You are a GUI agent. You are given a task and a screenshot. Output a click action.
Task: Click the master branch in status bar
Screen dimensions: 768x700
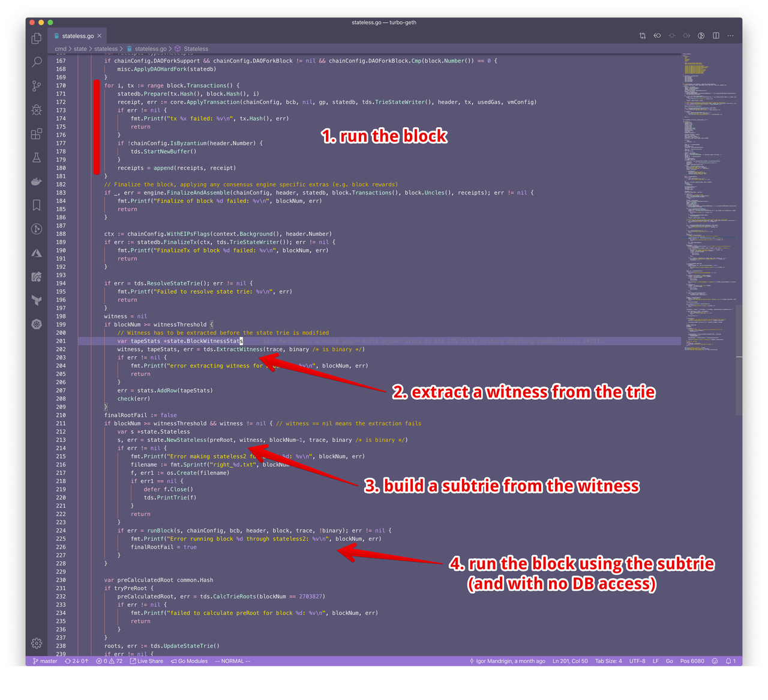coord(45,661)
